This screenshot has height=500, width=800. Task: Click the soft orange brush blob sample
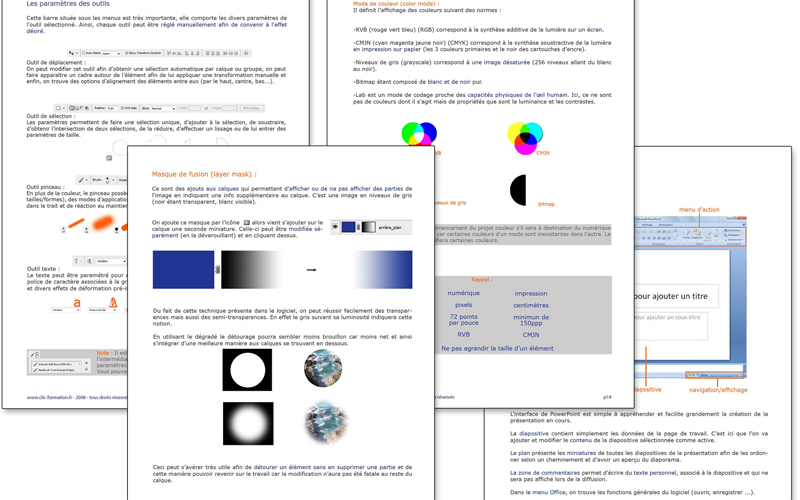coord(103,222)
